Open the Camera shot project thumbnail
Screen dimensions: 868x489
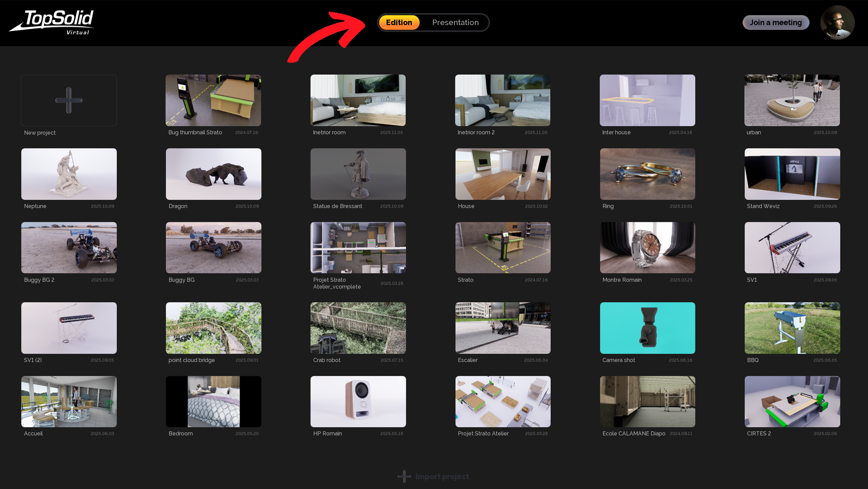pos(647,328)
